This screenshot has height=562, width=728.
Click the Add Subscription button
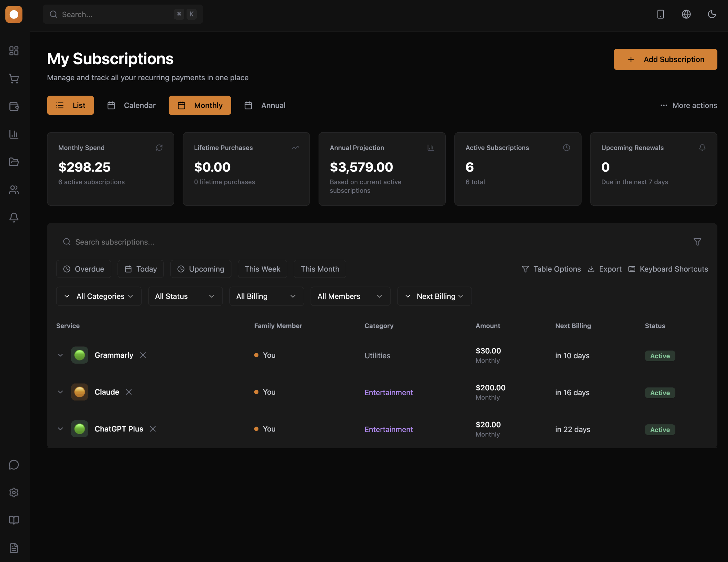pyautogui.click(x=665, y=59)
